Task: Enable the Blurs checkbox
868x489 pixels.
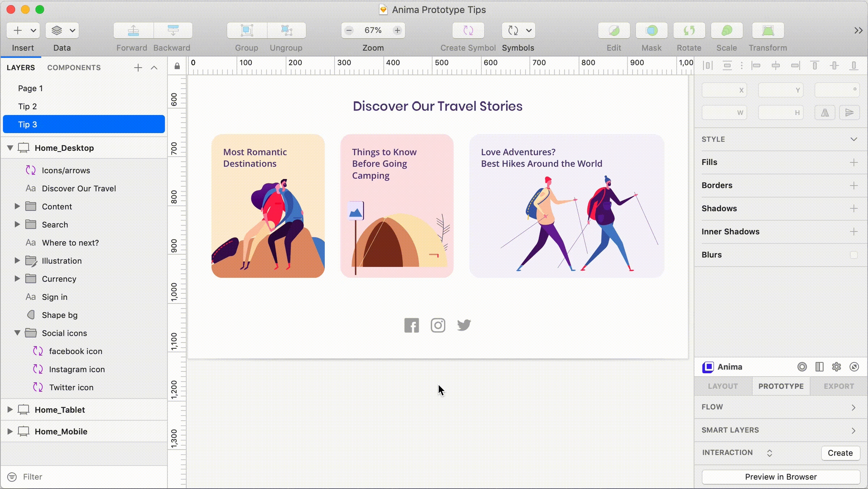Action: [x=854, y=255]
